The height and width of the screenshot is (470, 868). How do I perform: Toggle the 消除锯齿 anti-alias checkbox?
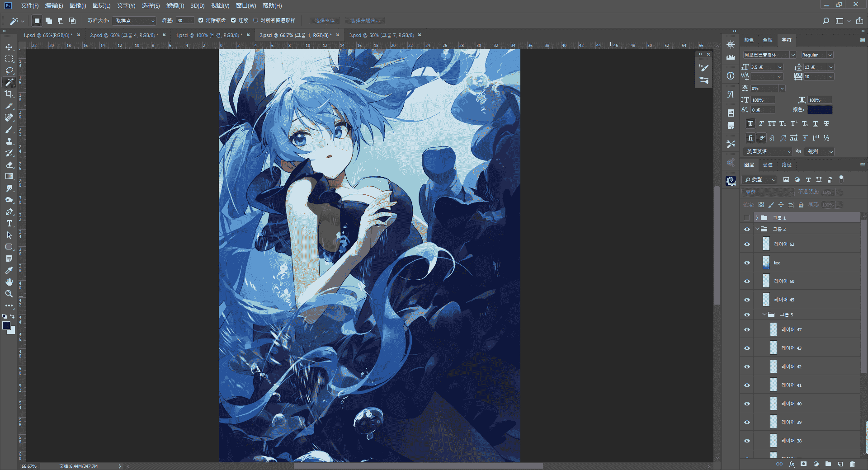pos(201,20)
